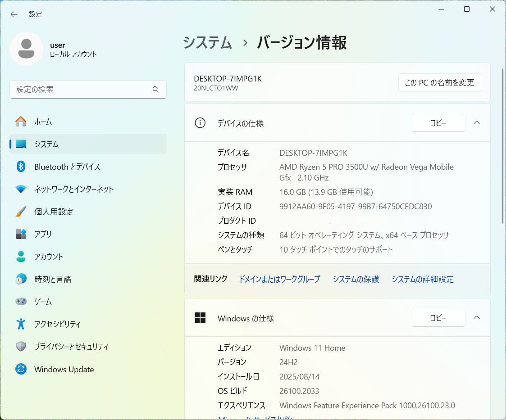506x420 pixels.
Task: Click the アクセシビリティ figure icon
Action: click(21, 324)
